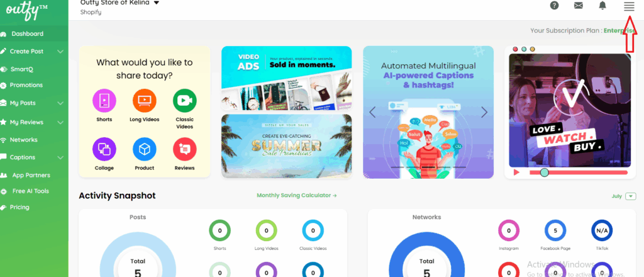The height and width of the screenshot is (277, 644).
Task: Open the hamburger menu icon
Action: [629, 6]
